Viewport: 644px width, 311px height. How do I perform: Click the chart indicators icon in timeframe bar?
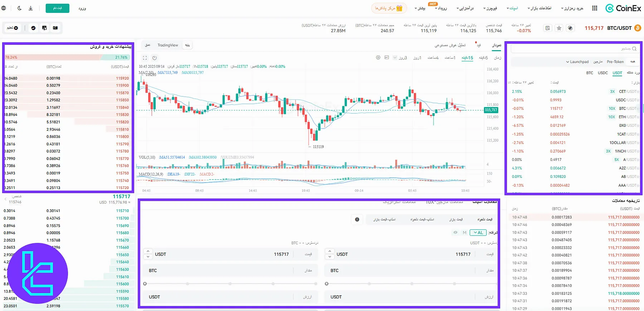coord(386,57)
